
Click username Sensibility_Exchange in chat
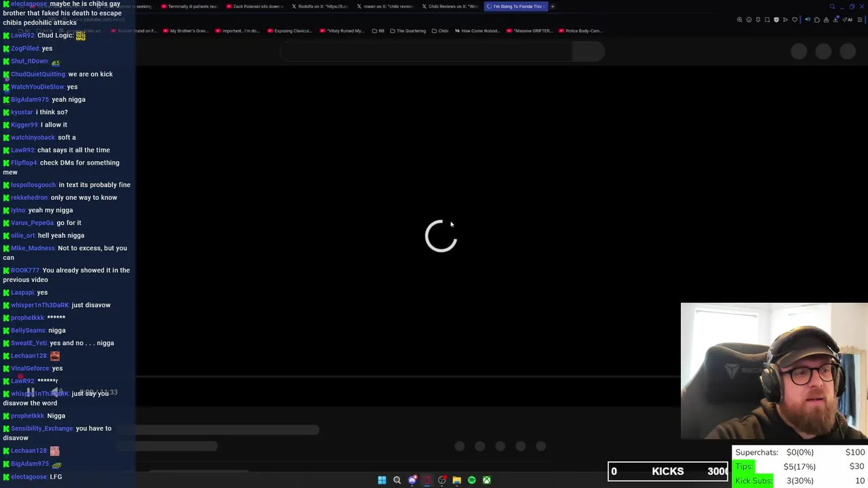pos(42,428)
